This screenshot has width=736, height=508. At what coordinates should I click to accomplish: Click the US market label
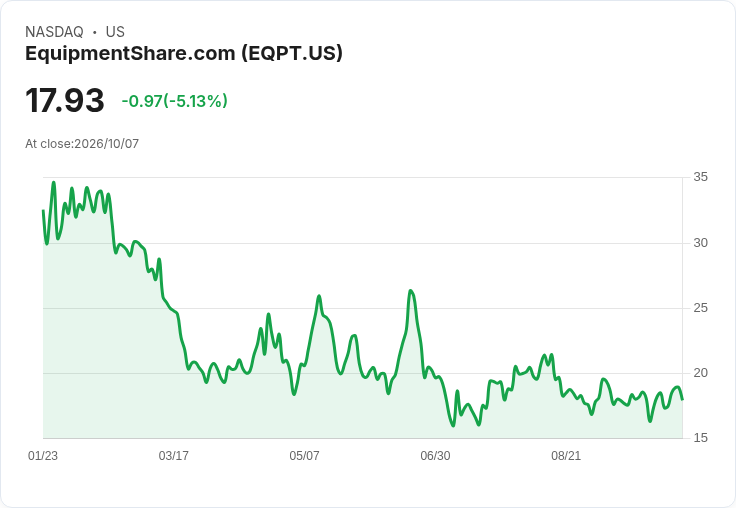pyautogui.click(x=115, y=32)
